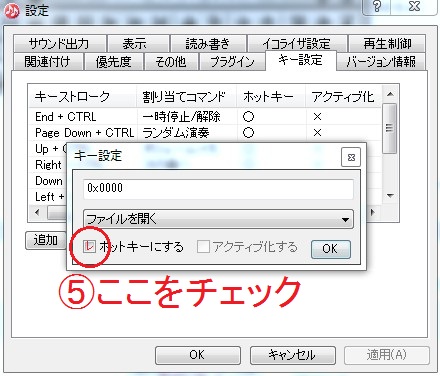Select the Page Down + CTRL row
The width and height of the screenshot is (440, 376).
[205, 133]
